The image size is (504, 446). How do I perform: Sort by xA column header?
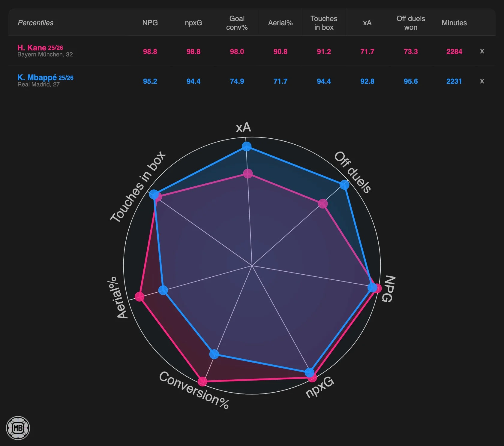tap(367, 23)
